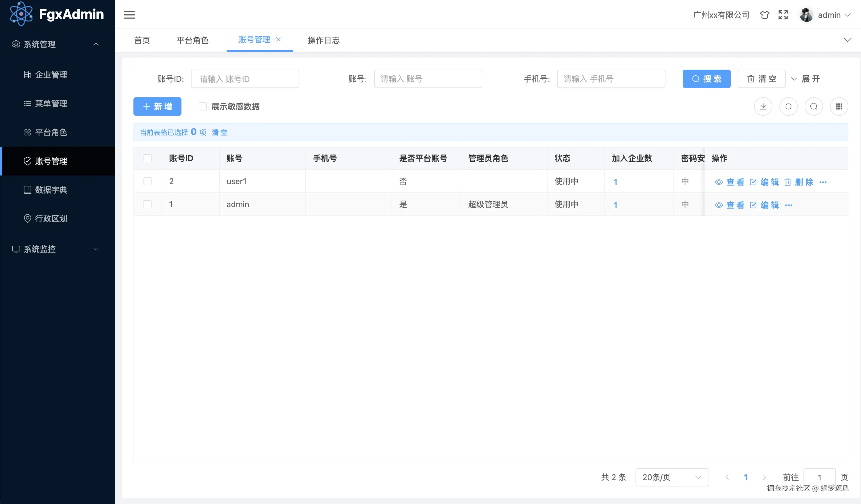The width and height of the screenshot is (861, 504).
Task: Open the table search icon
Action: click(x=814, y=106)
